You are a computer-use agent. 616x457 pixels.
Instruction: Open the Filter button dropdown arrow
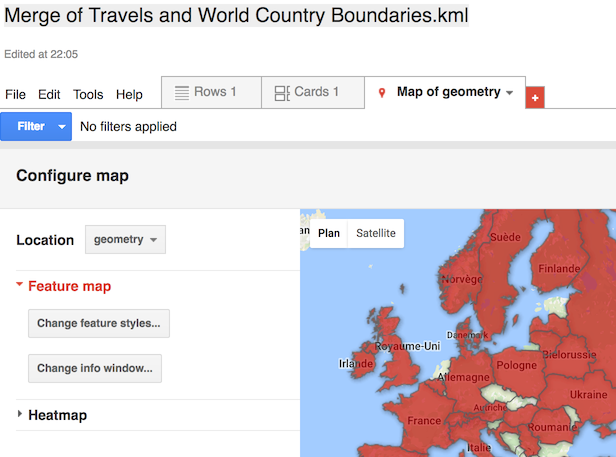click(62, 127)
